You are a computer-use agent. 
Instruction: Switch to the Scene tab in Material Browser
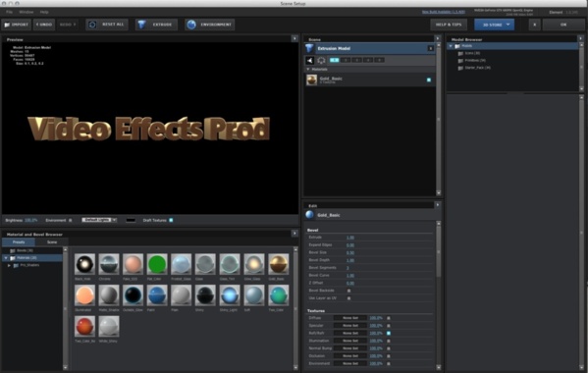point(52,242)
